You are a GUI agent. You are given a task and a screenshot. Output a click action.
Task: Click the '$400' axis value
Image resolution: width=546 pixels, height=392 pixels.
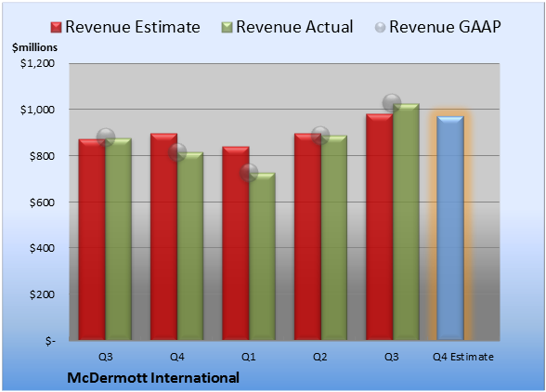[x=42, y=248]
